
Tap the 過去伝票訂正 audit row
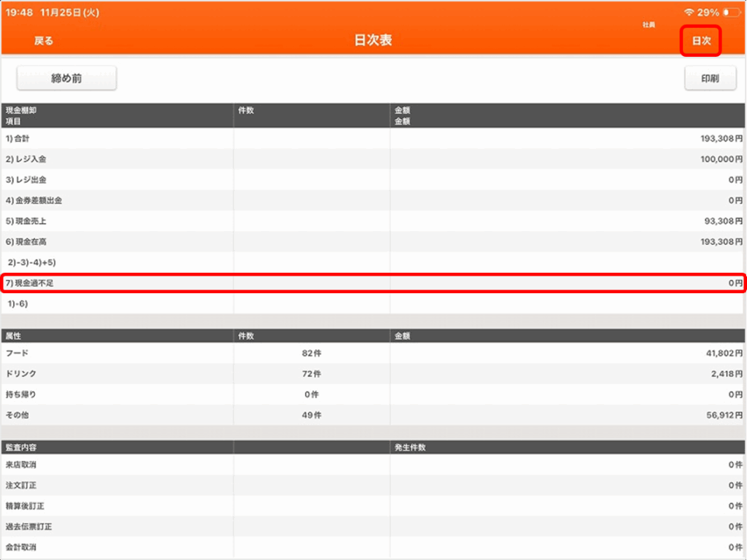pos(373,526)
